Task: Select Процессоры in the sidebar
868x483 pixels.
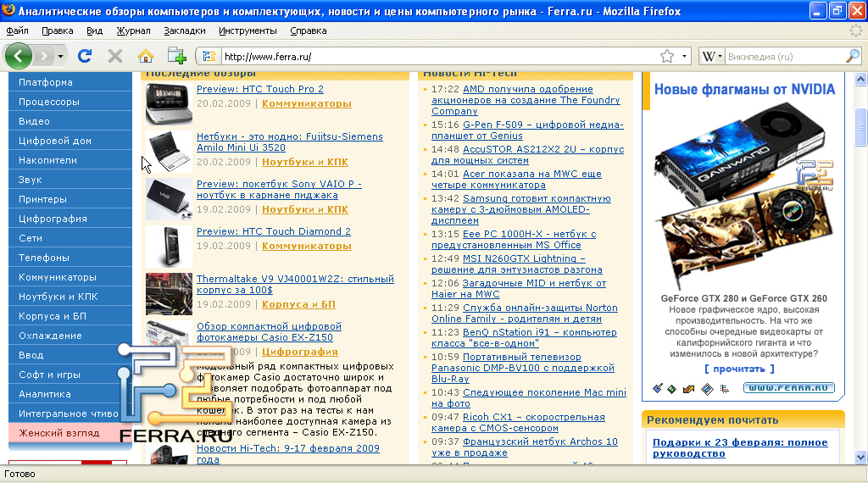Action: (70, 102)
